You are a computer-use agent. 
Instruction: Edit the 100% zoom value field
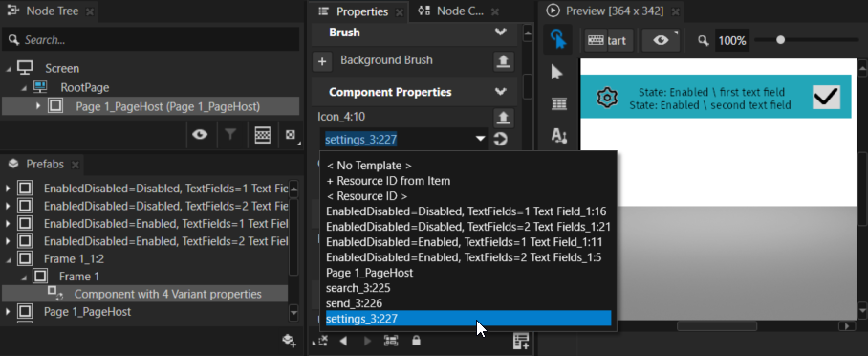(732, 40)
